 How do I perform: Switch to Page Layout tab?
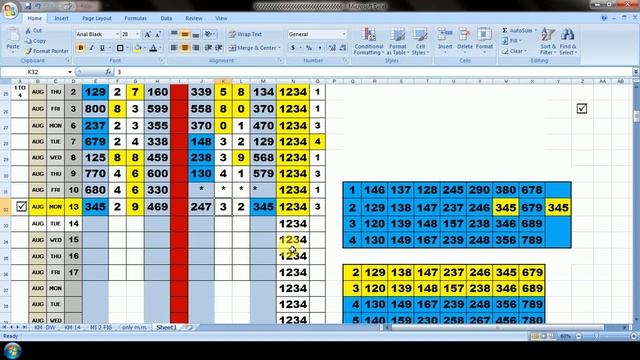pyautogui.click(x=97, y=18)
